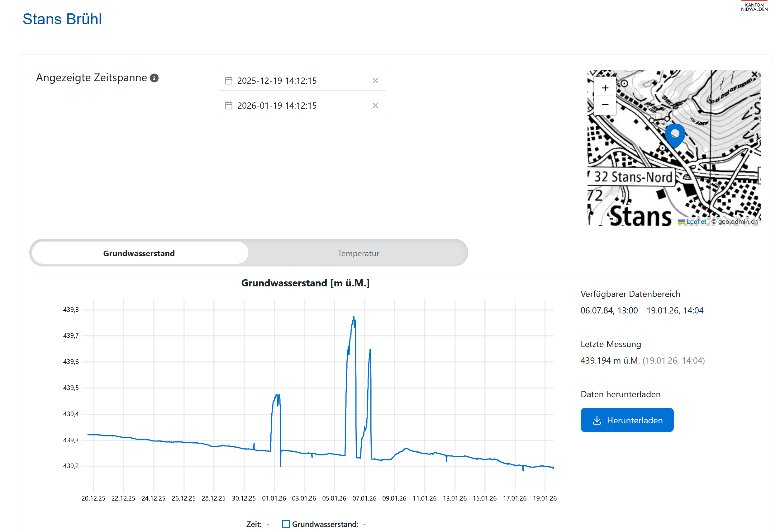Click the info icon beside Angezeigte Zeitspanne

(x=154, y=78)
